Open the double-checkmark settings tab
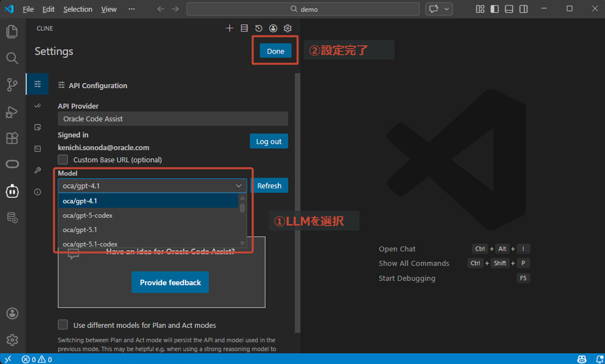 37,105
